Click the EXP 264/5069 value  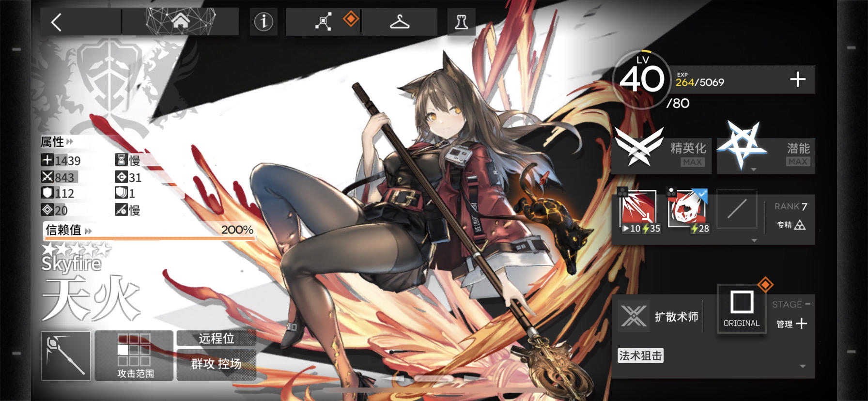coord(699,82)
